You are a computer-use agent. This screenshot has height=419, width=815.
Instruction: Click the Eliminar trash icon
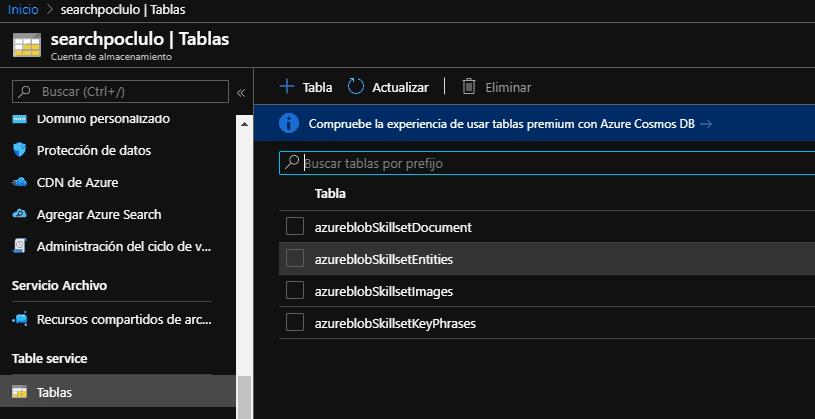469,86
